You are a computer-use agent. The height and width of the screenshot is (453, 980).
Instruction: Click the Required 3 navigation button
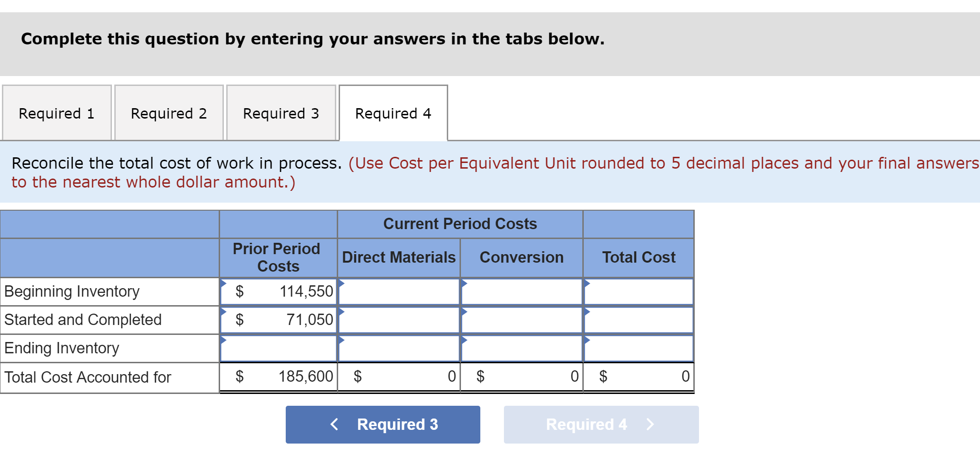pyautogui.click(x=383, y=424)
